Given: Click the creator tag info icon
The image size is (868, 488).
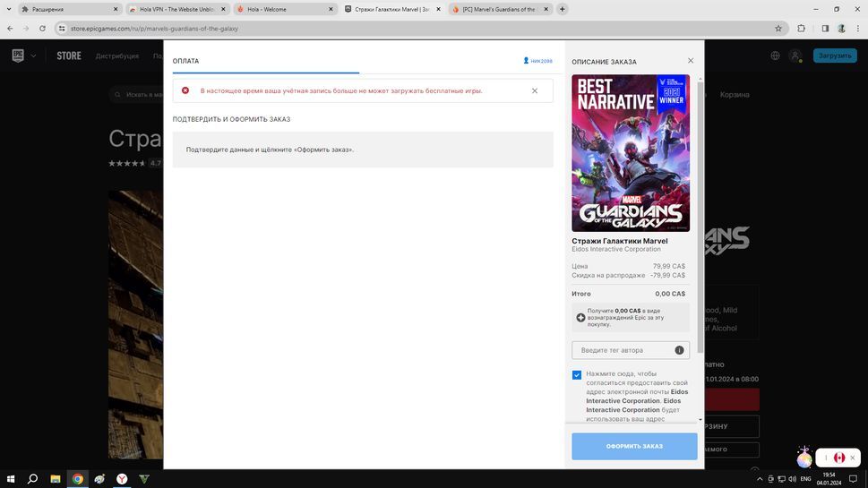Looking at the screenshot, I should click(679, 350).
